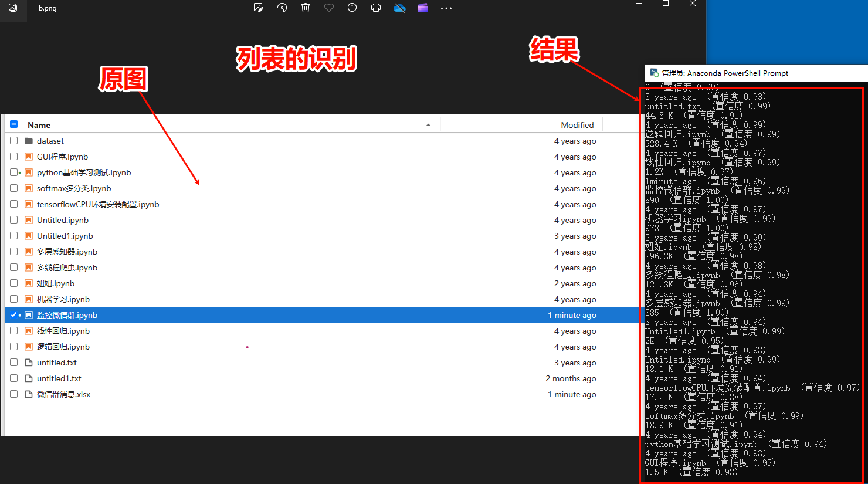
Task: Check the box next to dataset folder
Action: (13, 141)
